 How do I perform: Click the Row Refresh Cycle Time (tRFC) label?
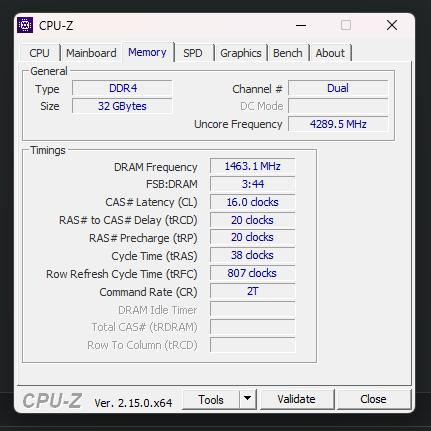click(x=122, y=274)
